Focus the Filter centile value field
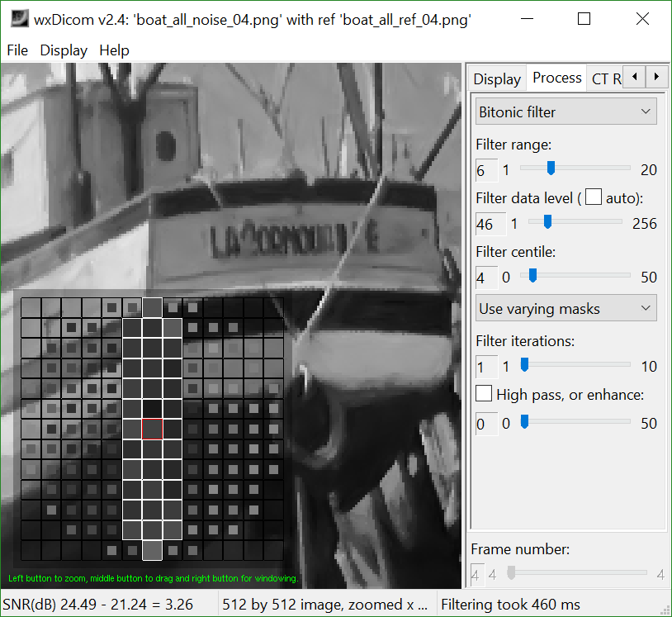 (486, 278)
